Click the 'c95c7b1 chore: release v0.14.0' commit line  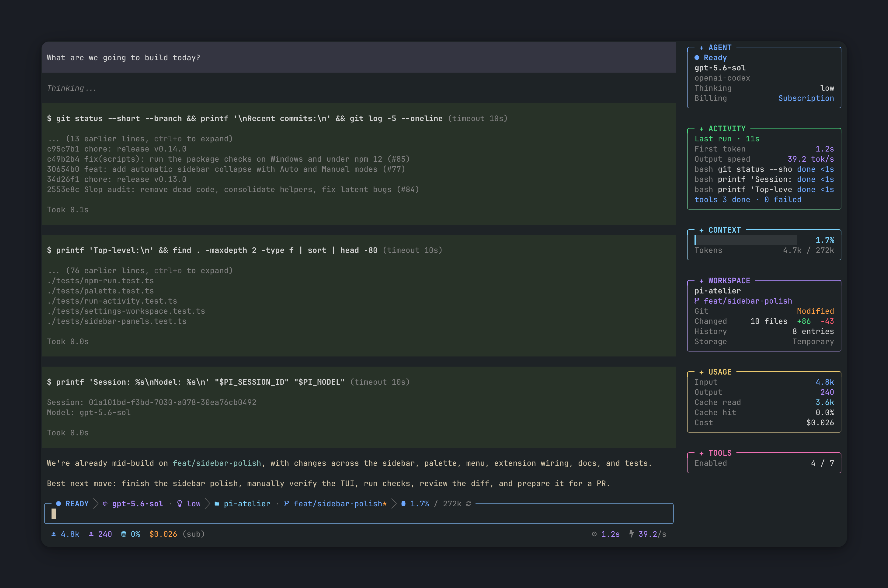(117, 149)
